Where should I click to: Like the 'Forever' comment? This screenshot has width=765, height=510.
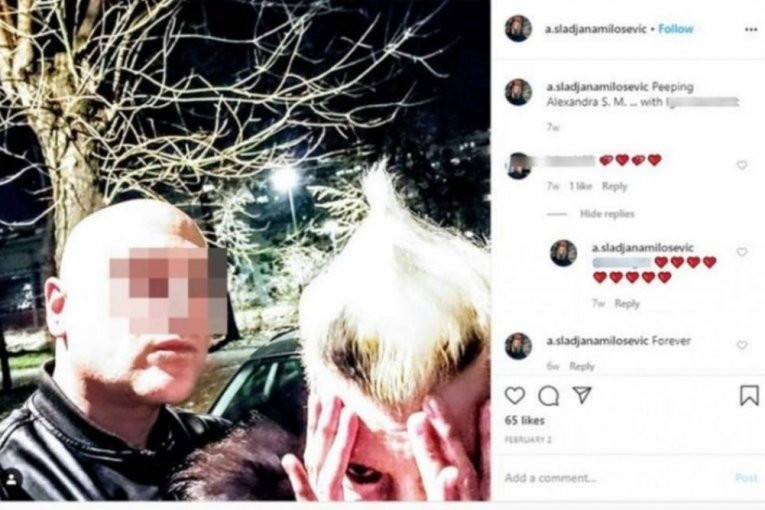tap(742, 345)
